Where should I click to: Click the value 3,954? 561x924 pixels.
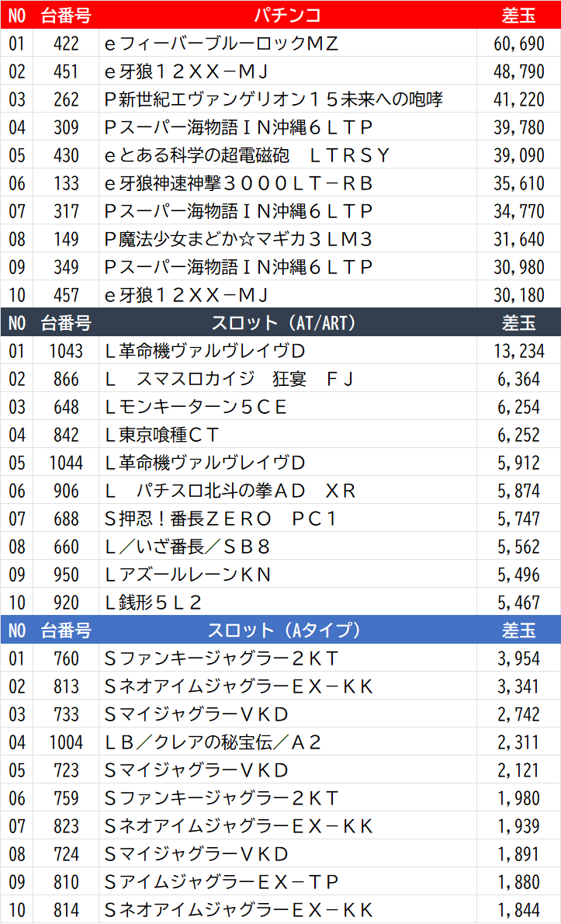coord(518,658)
